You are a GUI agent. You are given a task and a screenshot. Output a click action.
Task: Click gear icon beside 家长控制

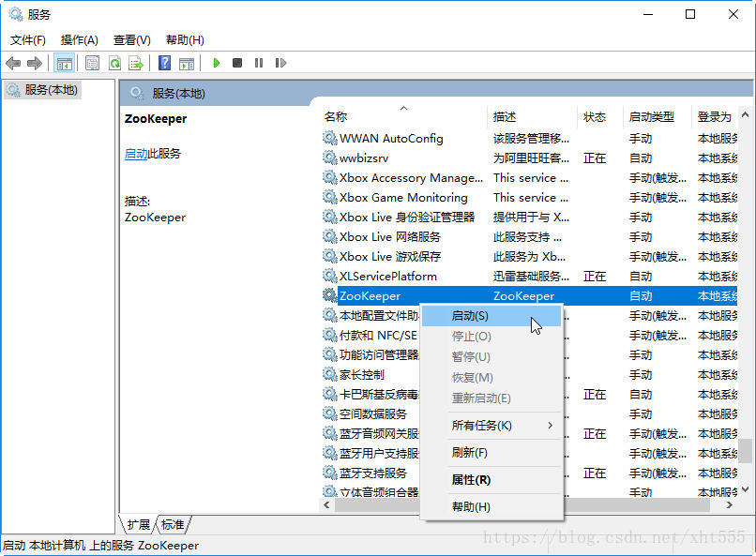[x=330, y=374]
